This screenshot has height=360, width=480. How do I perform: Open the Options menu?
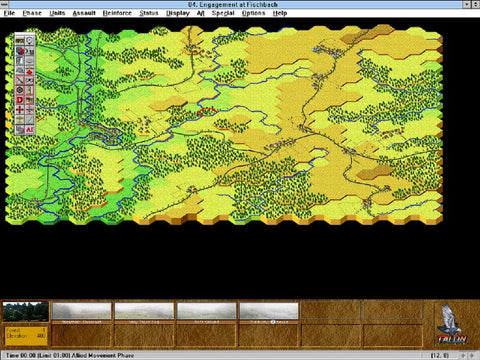coord(253,13)
